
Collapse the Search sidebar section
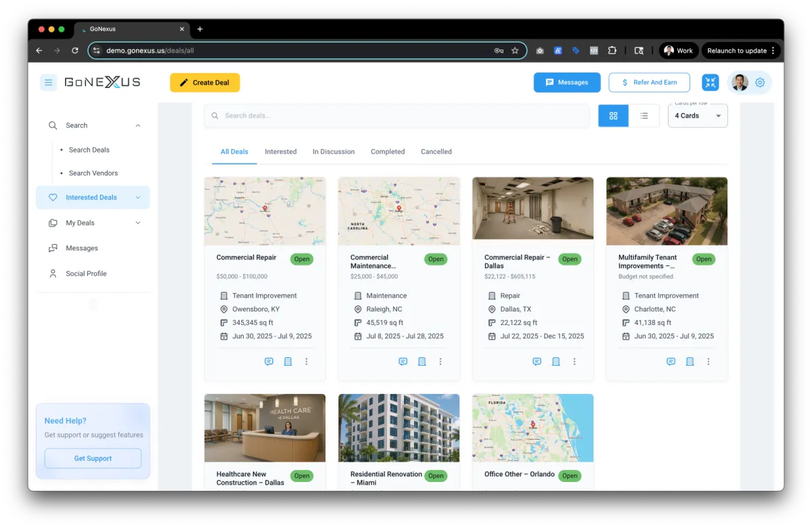tap(138, 125)
